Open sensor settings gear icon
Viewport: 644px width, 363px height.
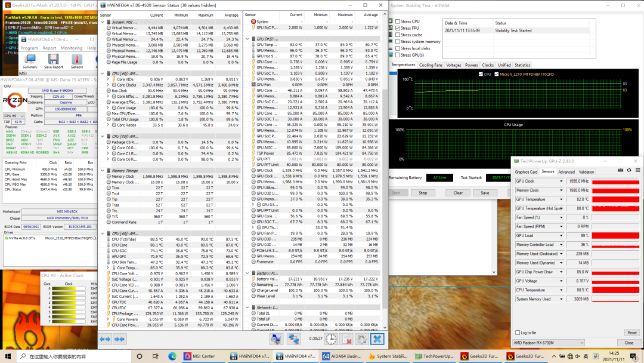[362, 339]
